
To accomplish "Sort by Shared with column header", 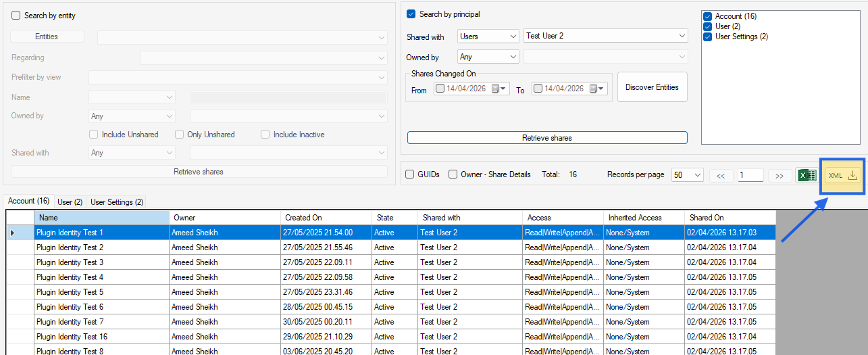I will click(x=470, y=218).
